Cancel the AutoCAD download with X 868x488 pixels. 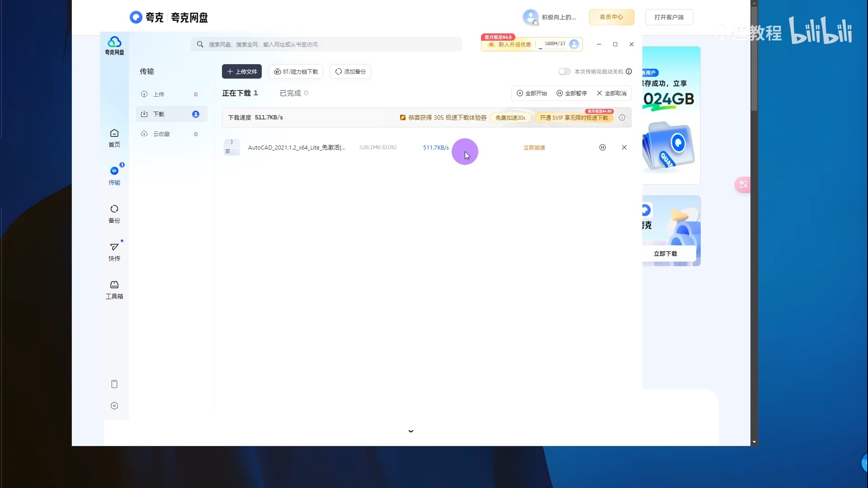pyautogui.click(x=624, y=147)
